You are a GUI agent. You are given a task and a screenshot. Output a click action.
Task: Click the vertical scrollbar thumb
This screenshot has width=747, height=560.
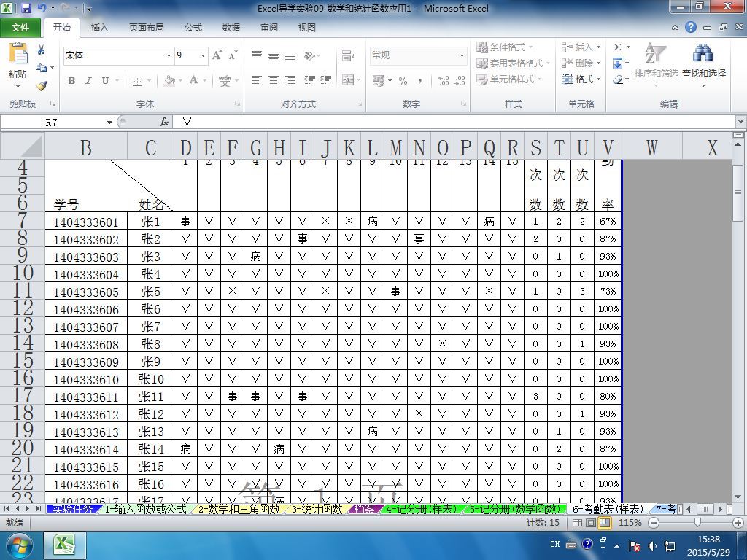click(x=738, y=192)
